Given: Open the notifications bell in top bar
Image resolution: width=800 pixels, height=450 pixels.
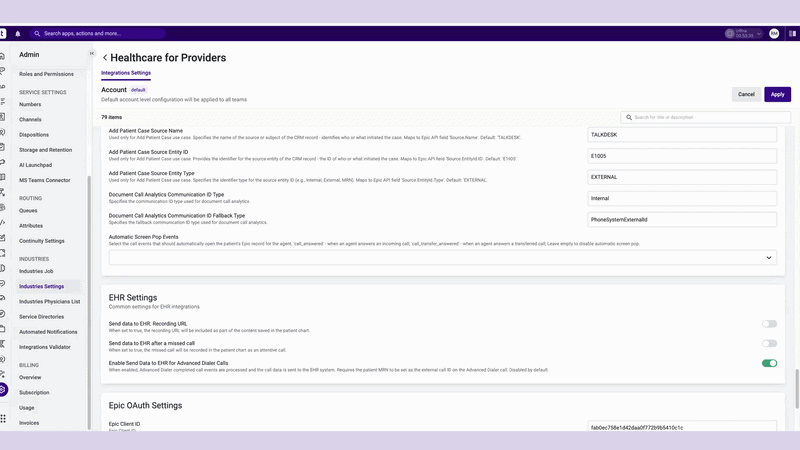Looking at the screenshot, I should 18,34.
